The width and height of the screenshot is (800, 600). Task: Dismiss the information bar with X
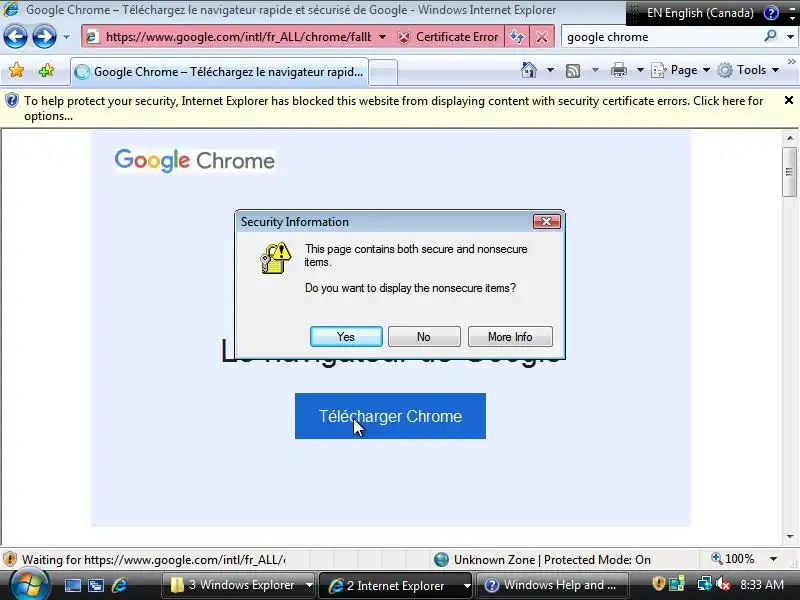coord(788,100)
